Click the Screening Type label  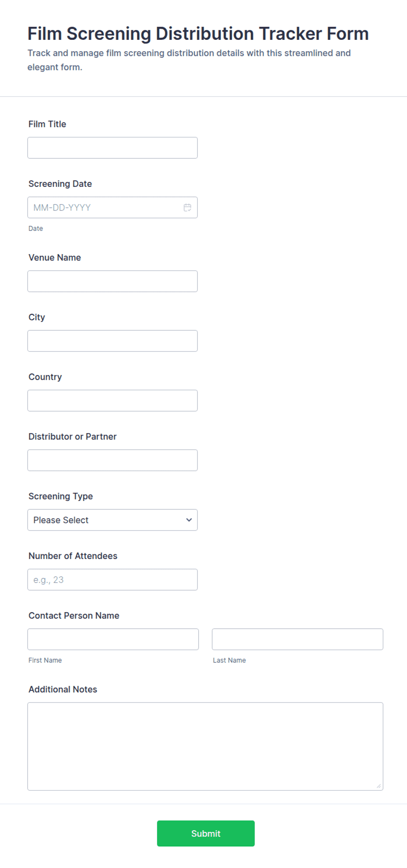click(x=61, y=496)
